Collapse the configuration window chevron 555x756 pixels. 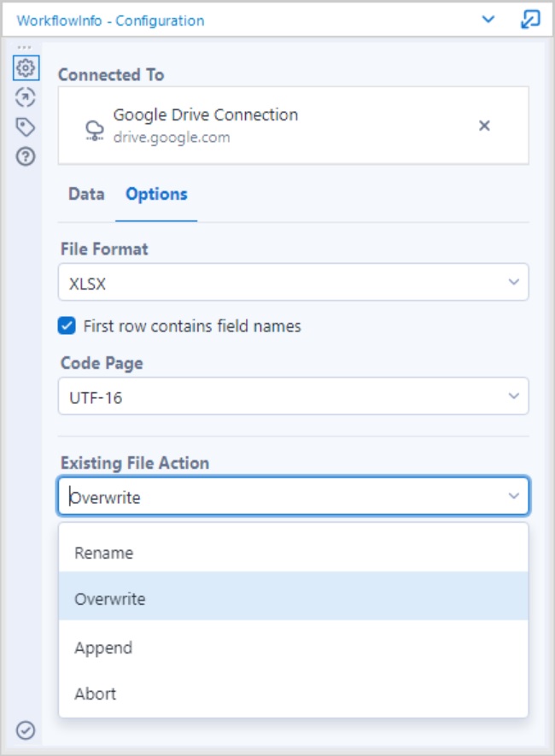point(488,20)
